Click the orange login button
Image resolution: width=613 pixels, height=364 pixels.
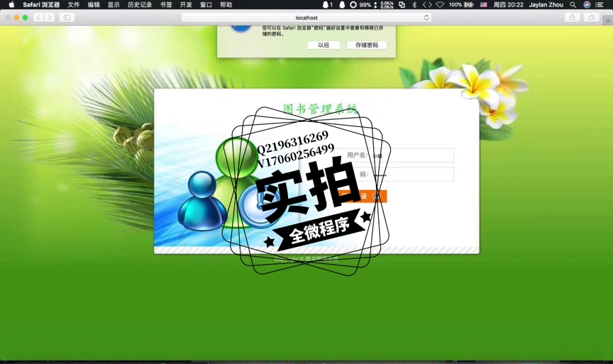click(363, 197)
